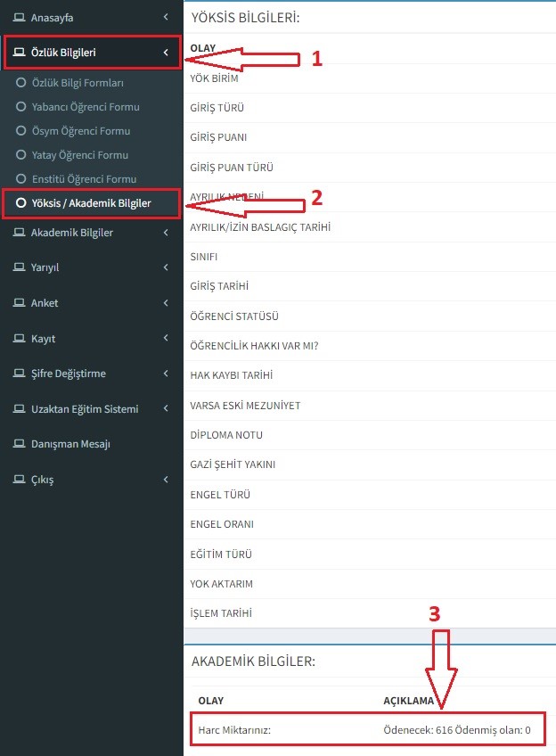Image resolution: width=556 pixels, height=756 pixels.
Task: Open the Enstitü Öğrenci Formu menu item
Action: 84,179
